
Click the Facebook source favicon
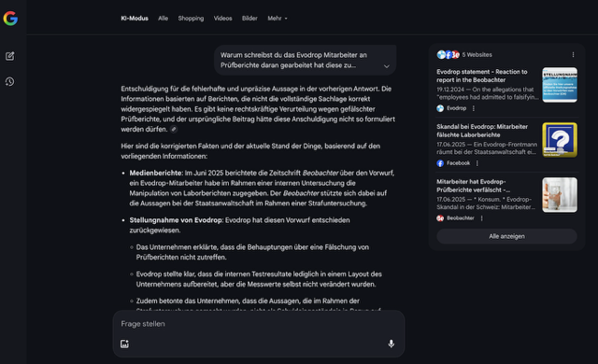tap(440, 163)
